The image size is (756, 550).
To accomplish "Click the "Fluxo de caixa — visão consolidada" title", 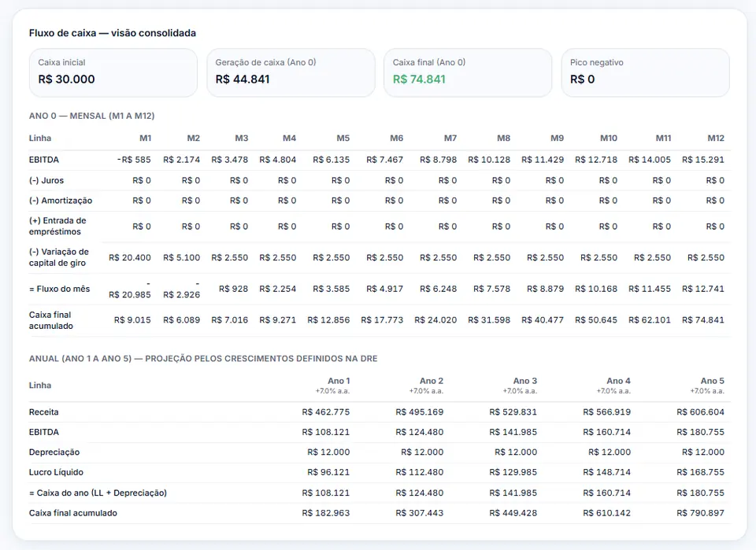I will coord(113,33).
